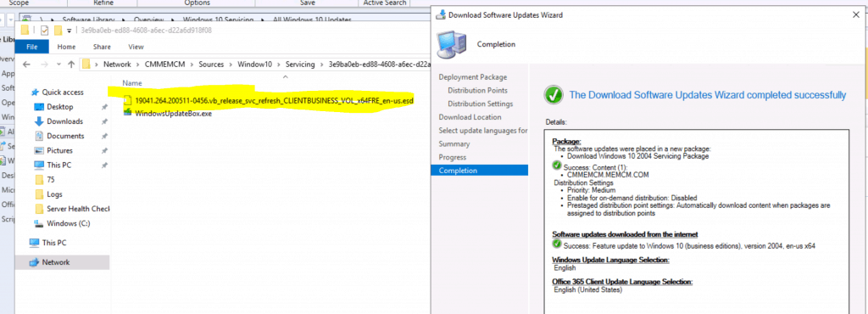868x314 pixels.
Task: Select Distribution Settings step in wizard
Action: (x=480, y=104)
